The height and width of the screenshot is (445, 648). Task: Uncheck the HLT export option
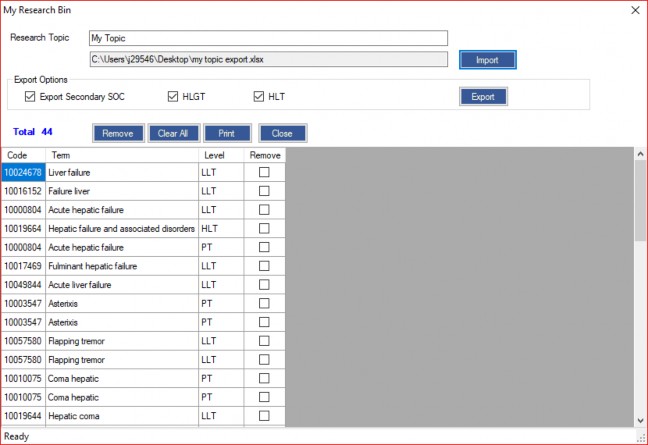259,97
